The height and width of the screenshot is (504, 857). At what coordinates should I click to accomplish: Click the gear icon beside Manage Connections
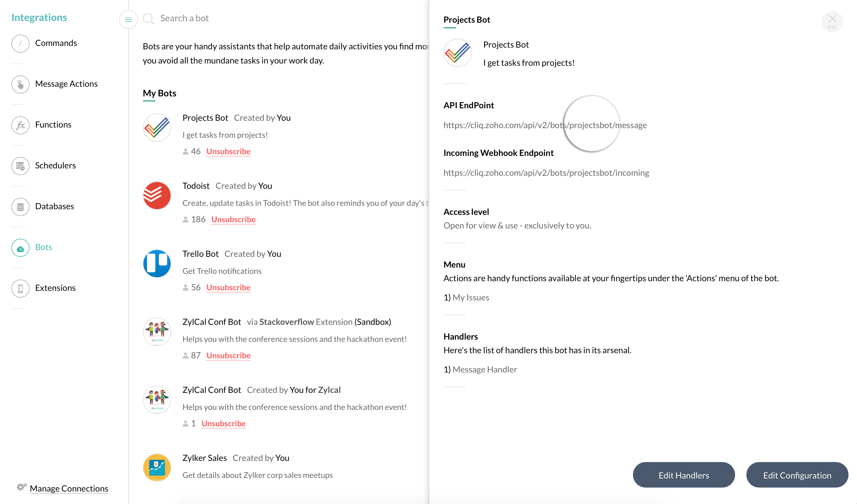click(22, 487)
